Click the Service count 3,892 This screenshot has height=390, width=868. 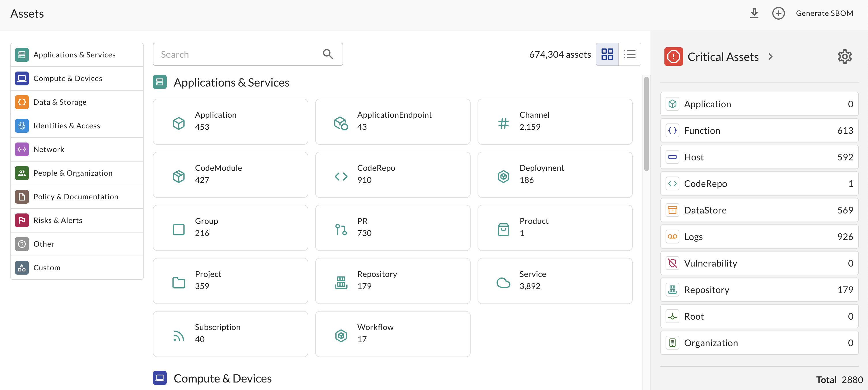[x=530, y=286]
